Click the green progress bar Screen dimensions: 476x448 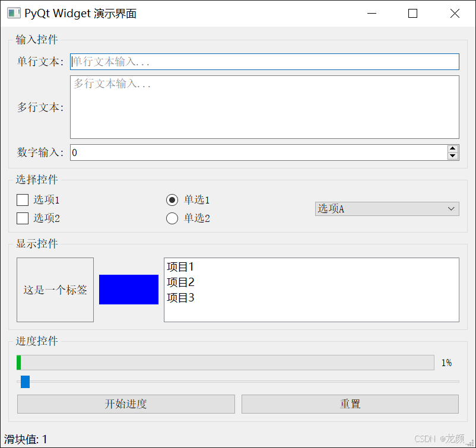pos(226,363)
